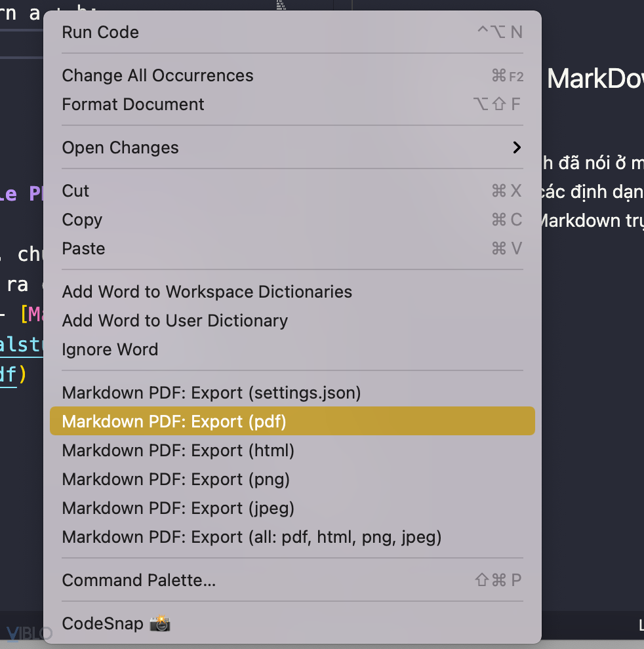Export all formats: pdf, html, png, jpeg
The image size is (644, 649).
251,537
